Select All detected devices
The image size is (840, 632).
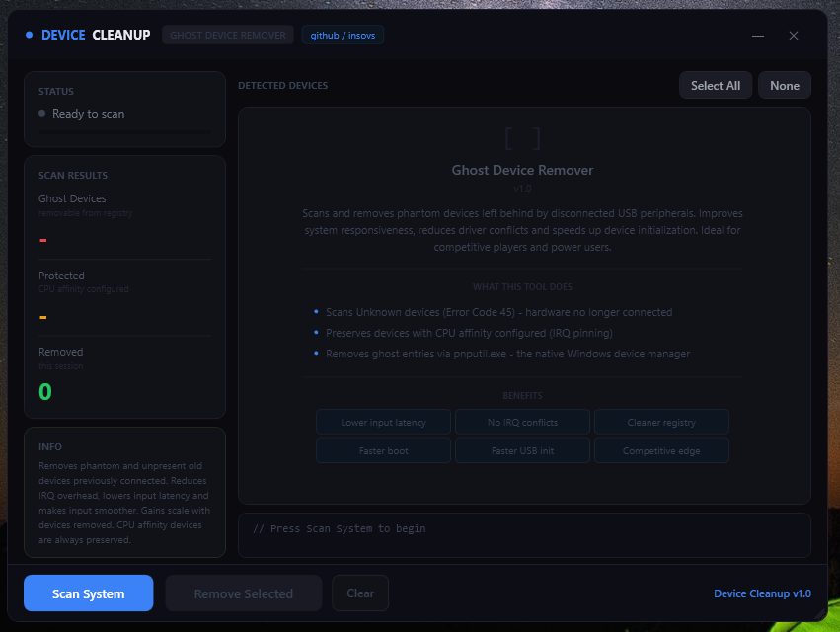click(x=716, y=85)
